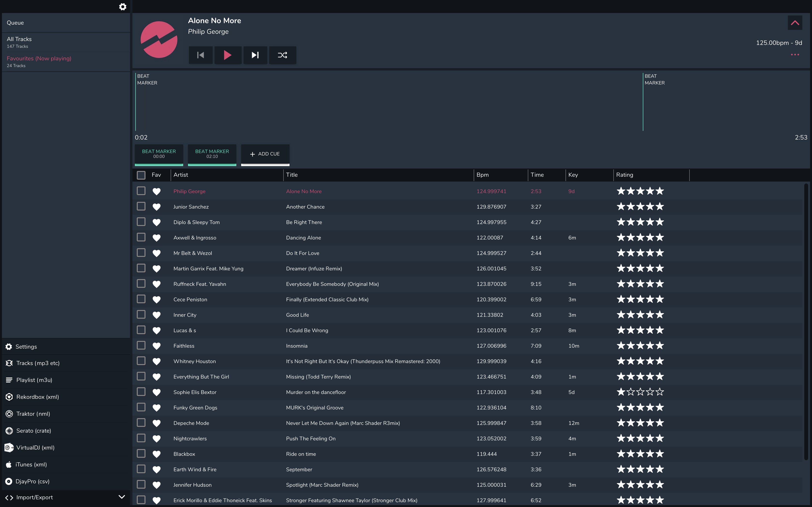
Task: Check the select-all tracks checkbox in header
Action: [x=141, y=175]
